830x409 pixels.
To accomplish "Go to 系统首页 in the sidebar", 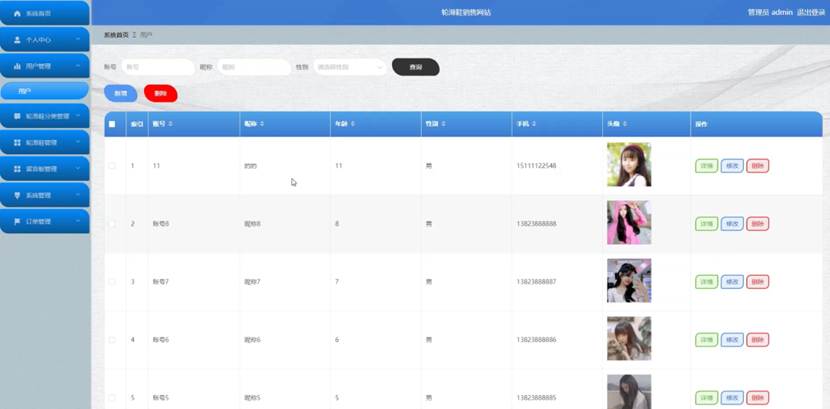I will [x=44, y=13].
